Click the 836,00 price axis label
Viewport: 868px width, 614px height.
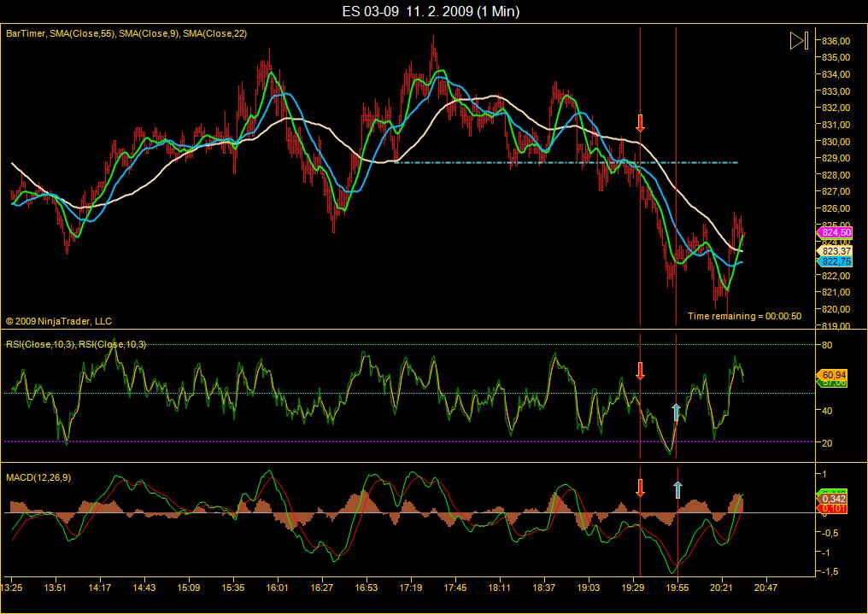click(x=836, y=41)
